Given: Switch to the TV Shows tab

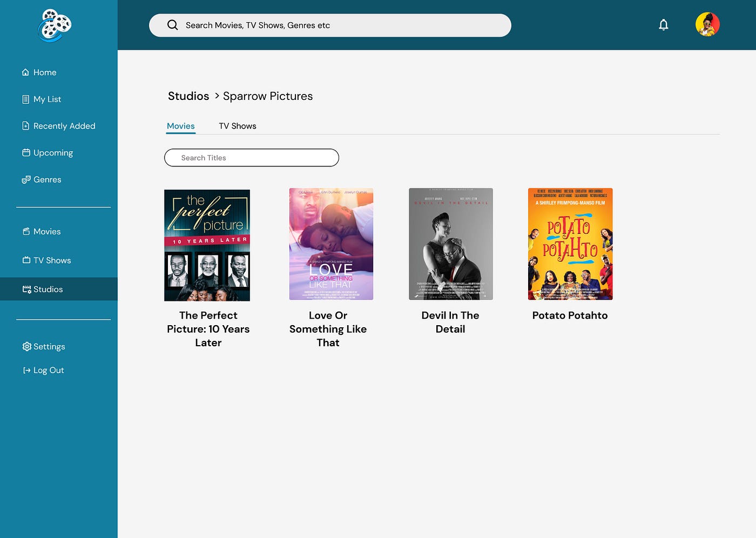Looking at the screenshot, I should [238, 126].
